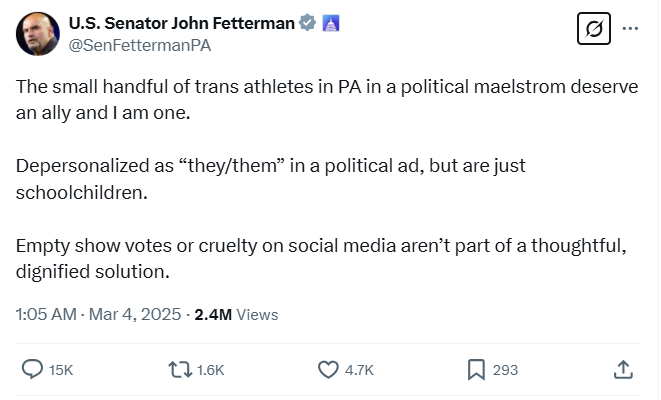Open the 1:05 AM timestamp link
Image resolution: width=661 pixels, height=400 pixels.
click(46, 314)
